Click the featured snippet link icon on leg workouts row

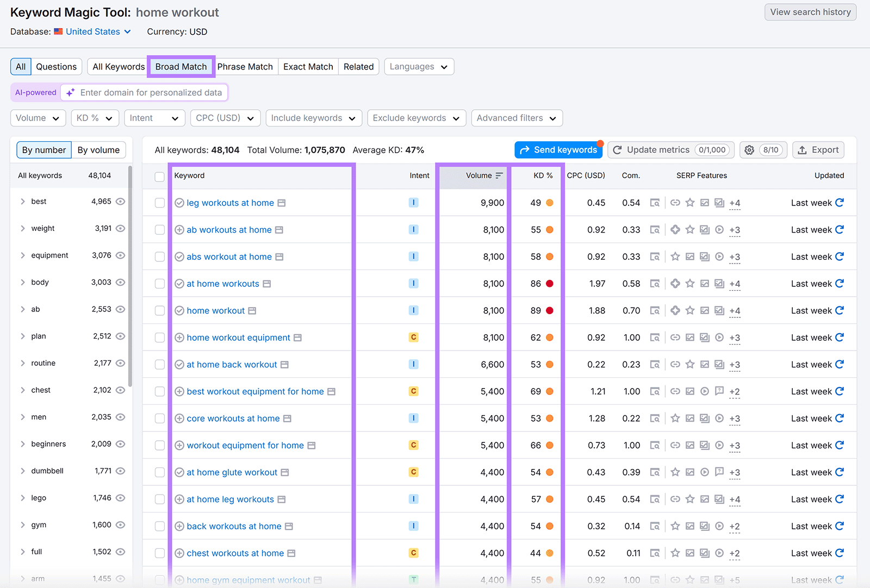pos(675,203)
